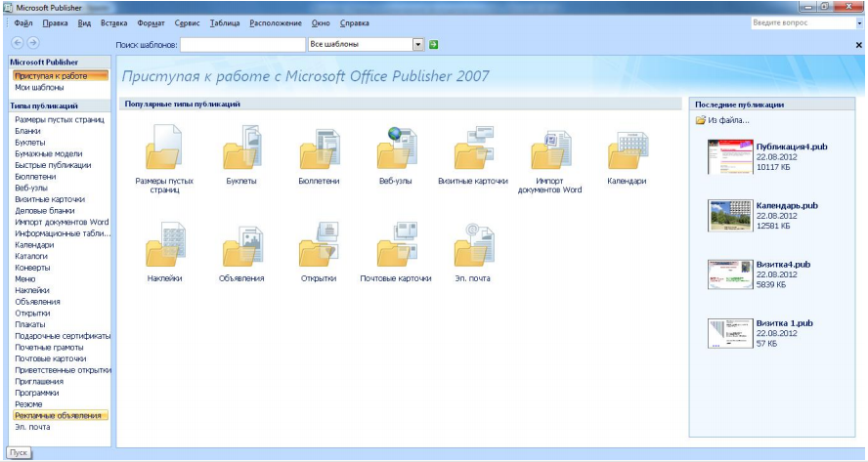Open the Расположение menu
This screenshot has width=868, height=462.
click(276, 23)
